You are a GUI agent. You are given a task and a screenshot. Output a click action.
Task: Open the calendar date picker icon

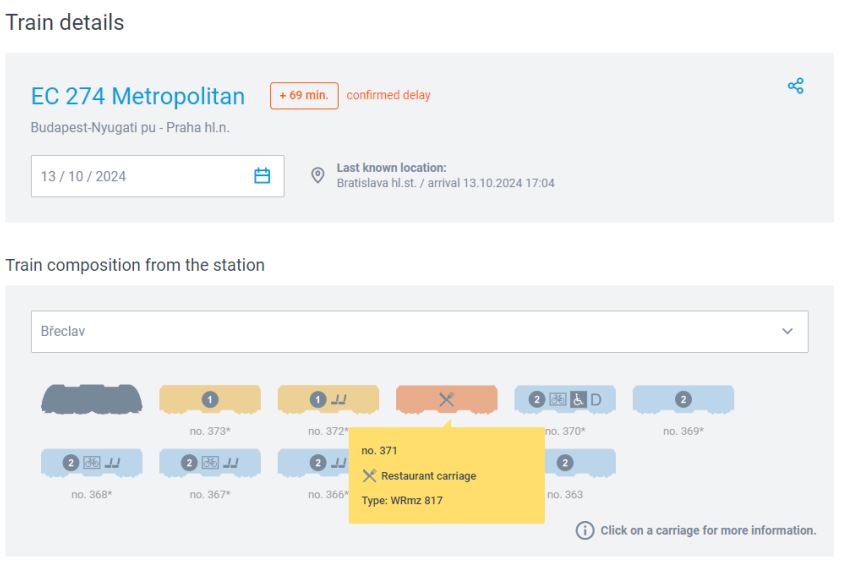click(262, 176)
